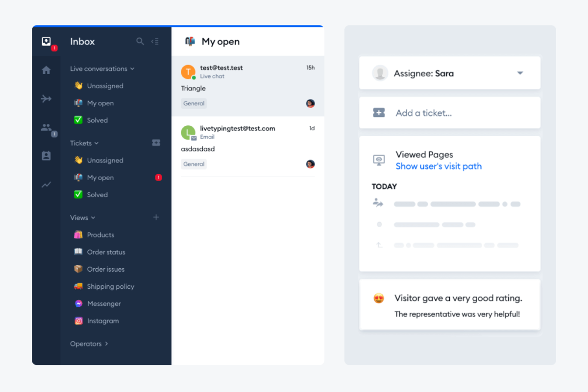Image resolution: width=588 pixels, height=392 pixels.
Task: Open the Products view
Action: 100,234
